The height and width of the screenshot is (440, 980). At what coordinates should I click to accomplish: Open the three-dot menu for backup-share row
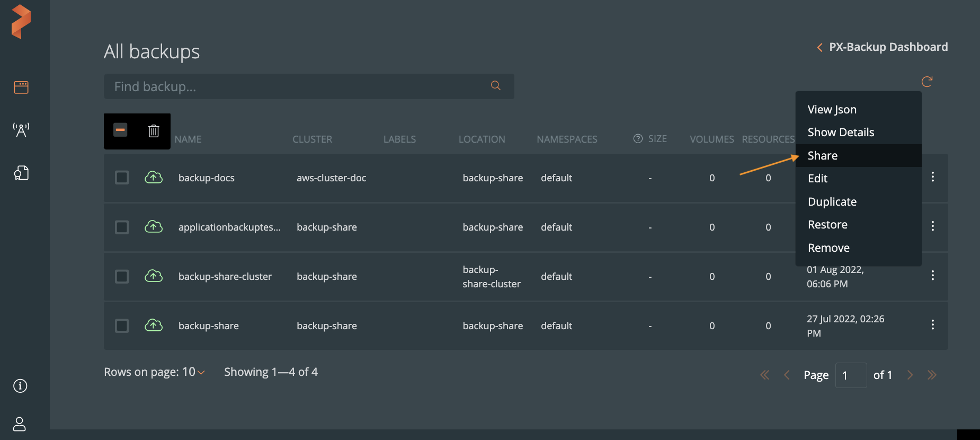(932, 325)
